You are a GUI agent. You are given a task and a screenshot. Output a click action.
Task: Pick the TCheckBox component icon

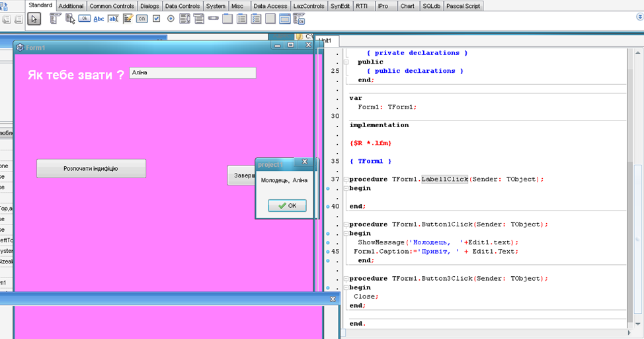[x=157, y=19]
